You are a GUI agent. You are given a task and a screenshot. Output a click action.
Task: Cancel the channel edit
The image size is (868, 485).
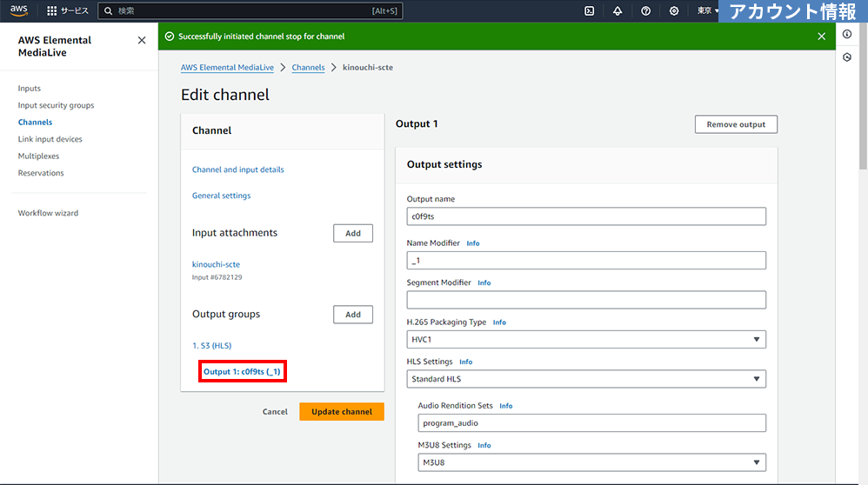[275, 412]
